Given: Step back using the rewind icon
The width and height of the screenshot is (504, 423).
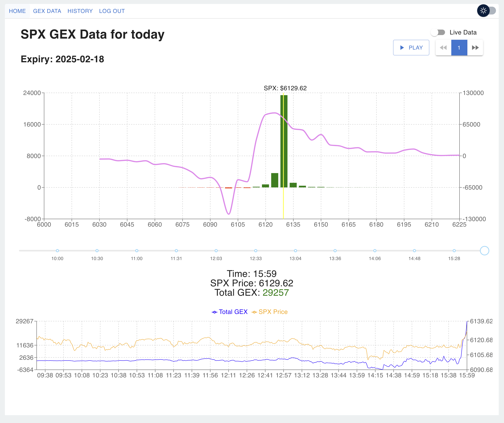Looking at the screenshot, I should click(443, 47).
